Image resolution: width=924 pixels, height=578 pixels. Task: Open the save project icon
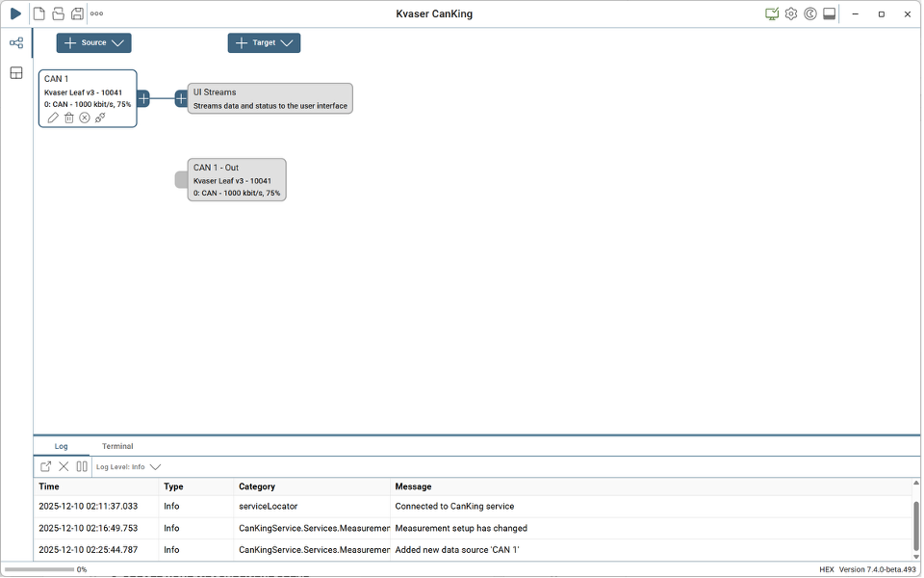coord(77,13)
